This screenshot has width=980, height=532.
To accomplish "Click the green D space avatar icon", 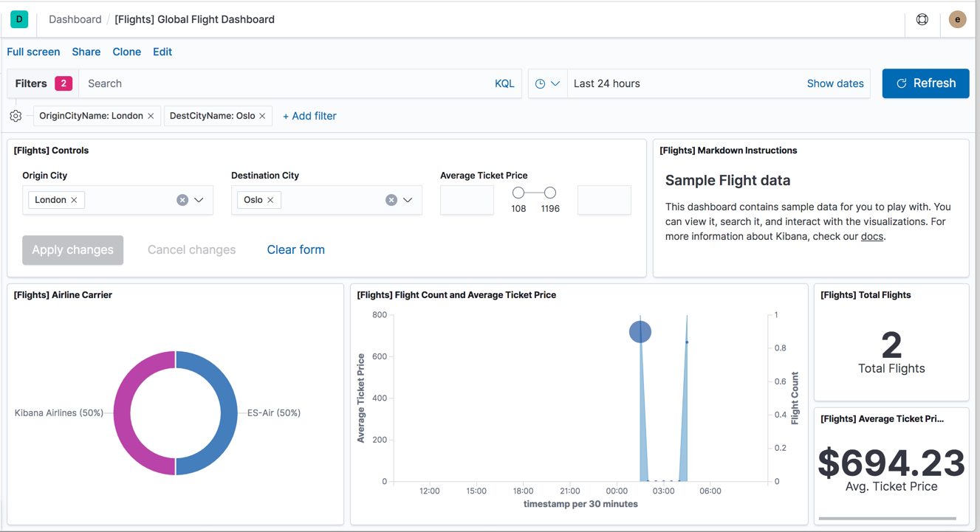I will [x=19, y=19].
